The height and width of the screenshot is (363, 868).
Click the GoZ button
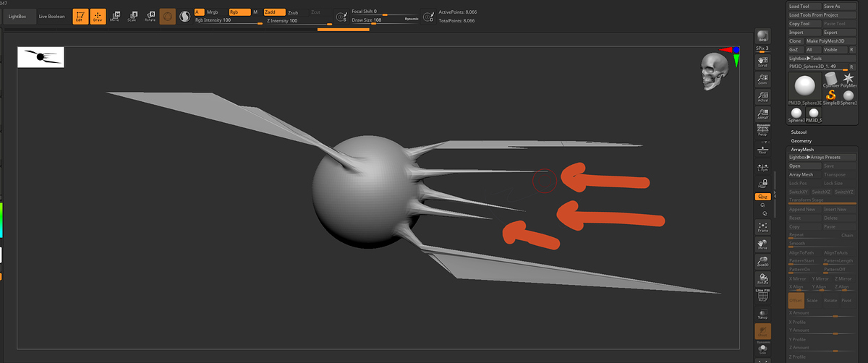pos(795,50)
